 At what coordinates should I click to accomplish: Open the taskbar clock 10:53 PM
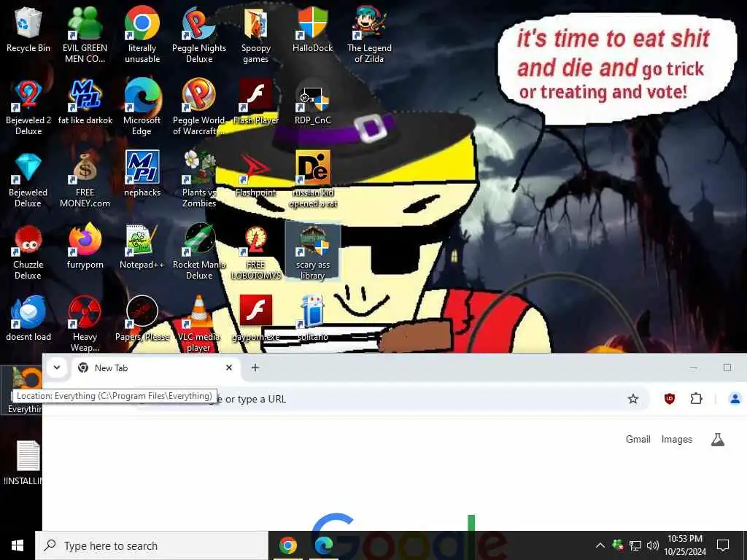pyautogui.click(x=685, y=545)
